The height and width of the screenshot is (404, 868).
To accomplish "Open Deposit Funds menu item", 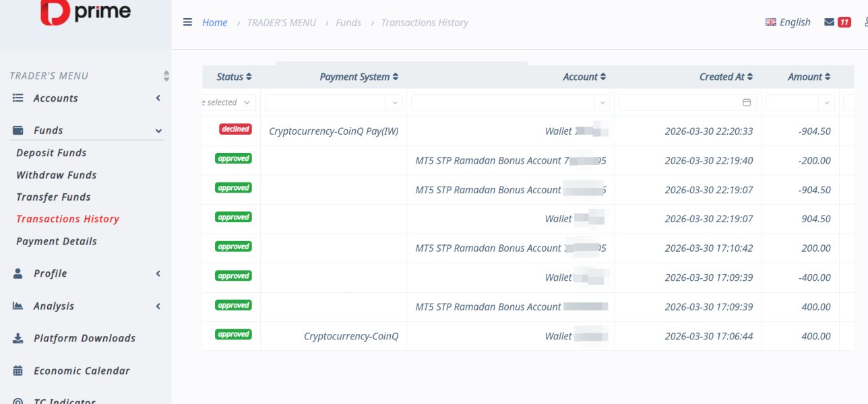I will click(51, 153).
